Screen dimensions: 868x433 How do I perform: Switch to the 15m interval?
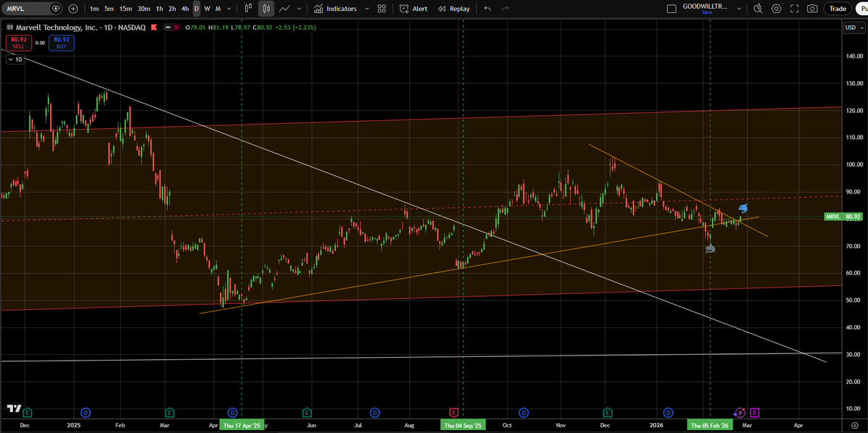(x=125, y=9)
